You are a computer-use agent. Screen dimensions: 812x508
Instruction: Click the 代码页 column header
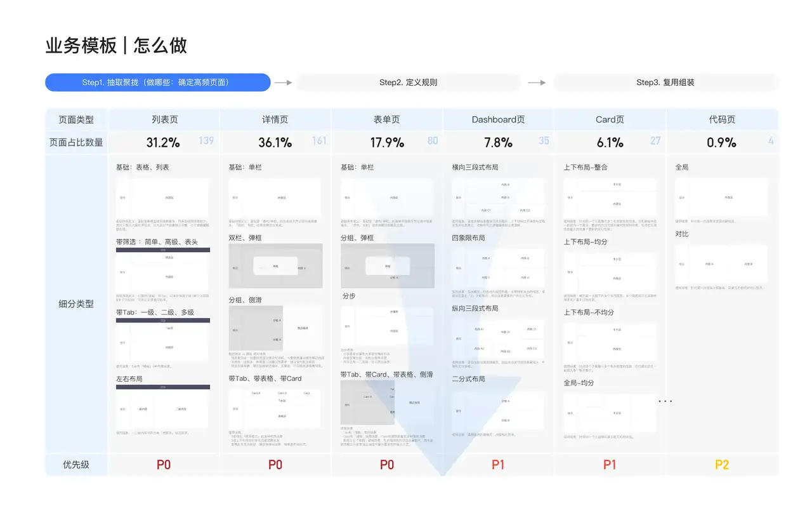pos(722,119)
